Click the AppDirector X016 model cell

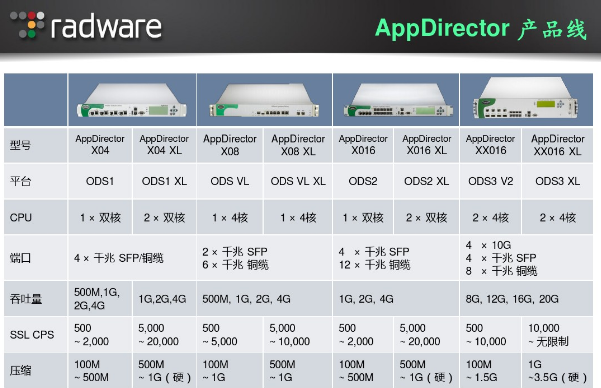[x=363, y=145]
